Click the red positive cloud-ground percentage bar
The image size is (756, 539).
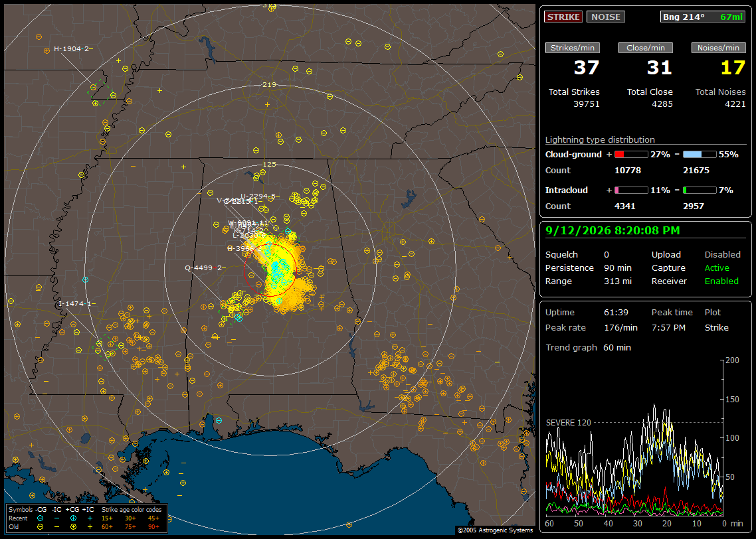630,155
